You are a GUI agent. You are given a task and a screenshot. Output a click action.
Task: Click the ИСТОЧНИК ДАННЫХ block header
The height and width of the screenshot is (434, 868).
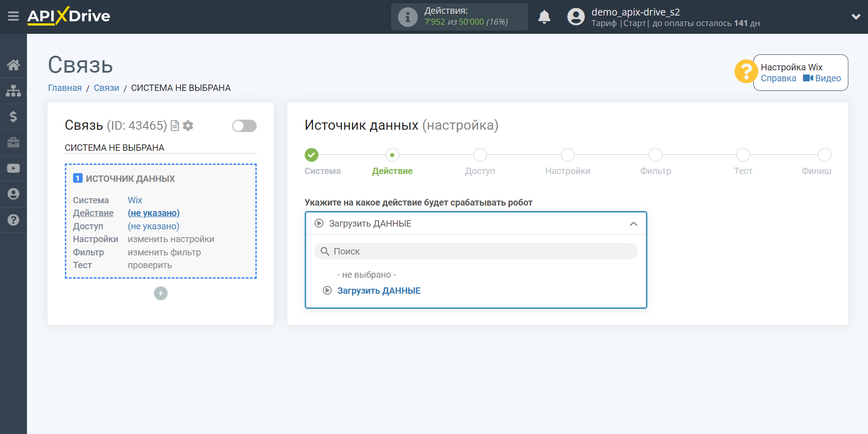click(x=130, y=179)
